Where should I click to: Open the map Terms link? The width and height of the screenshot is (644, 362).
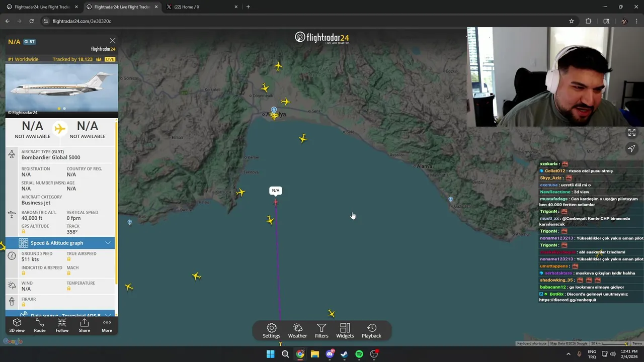(637, 343)
